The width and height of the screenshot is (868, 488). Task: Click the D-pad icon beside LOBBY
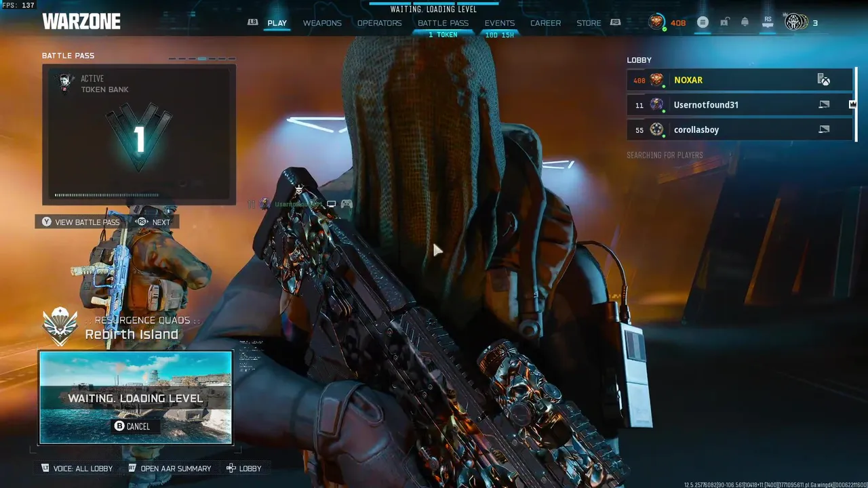click(231, 468)
